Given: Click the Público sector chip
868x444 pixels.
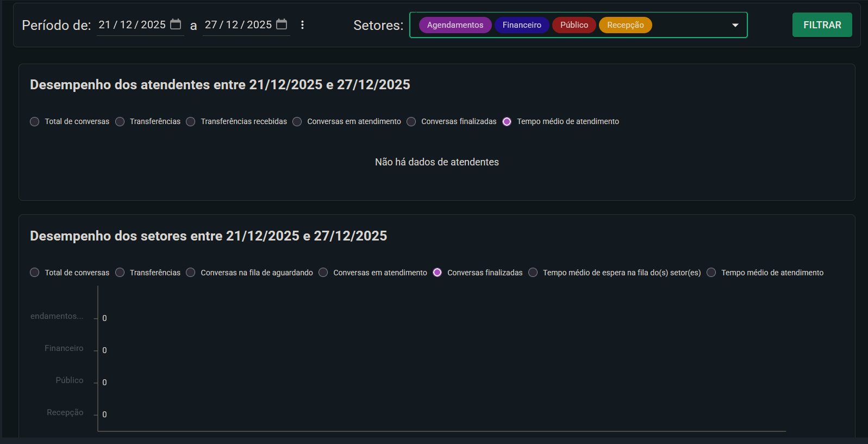Looking at the screenshot, I should pos(574,25).
